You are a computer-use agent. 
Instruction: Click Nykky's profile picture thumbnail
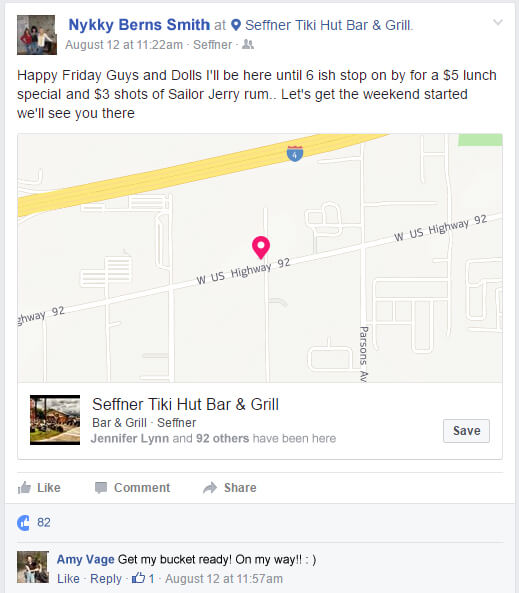[x=37, y=35]
